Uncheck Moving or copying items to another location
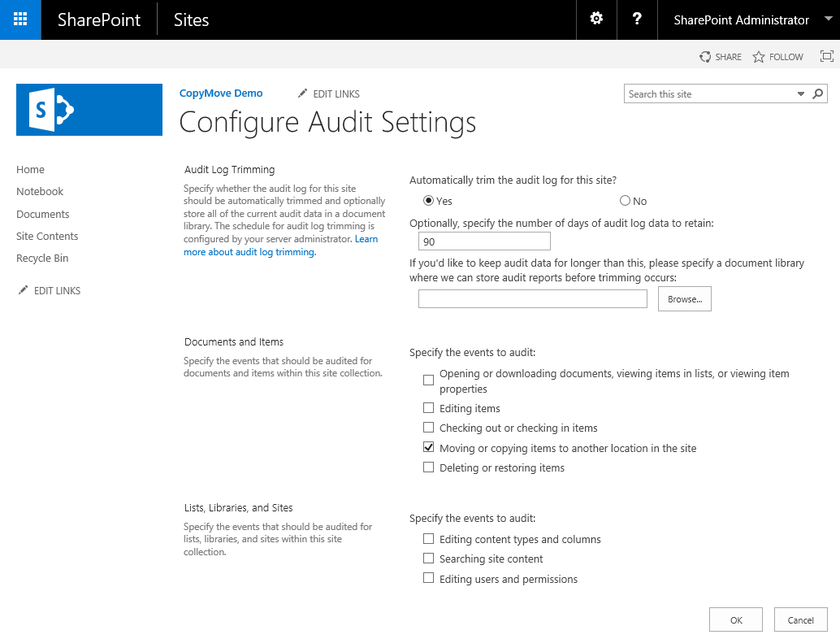This screenshot has width=840, height=639. click(x=428, y=446)
